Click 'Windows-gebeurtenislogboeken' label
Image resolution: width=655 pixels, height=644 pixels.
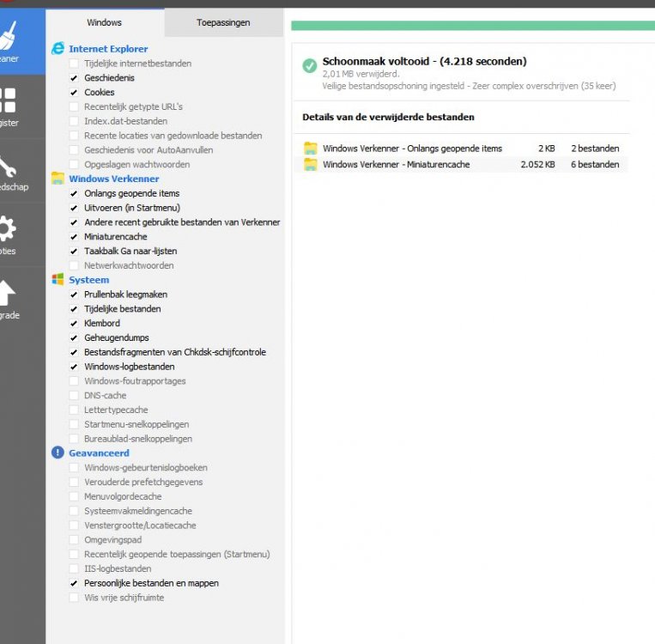pyautogui.click(x=146, y=468)
